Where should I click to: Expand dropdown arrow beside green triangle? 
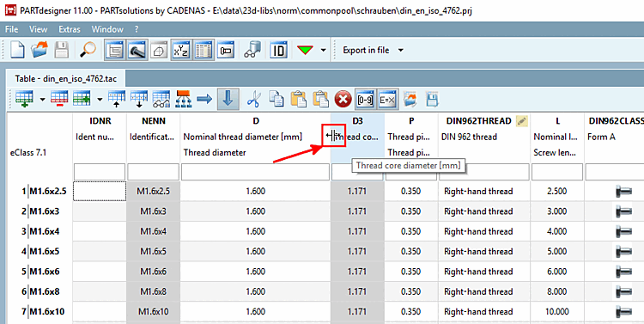pyautogui.click(x=323, y=50)
